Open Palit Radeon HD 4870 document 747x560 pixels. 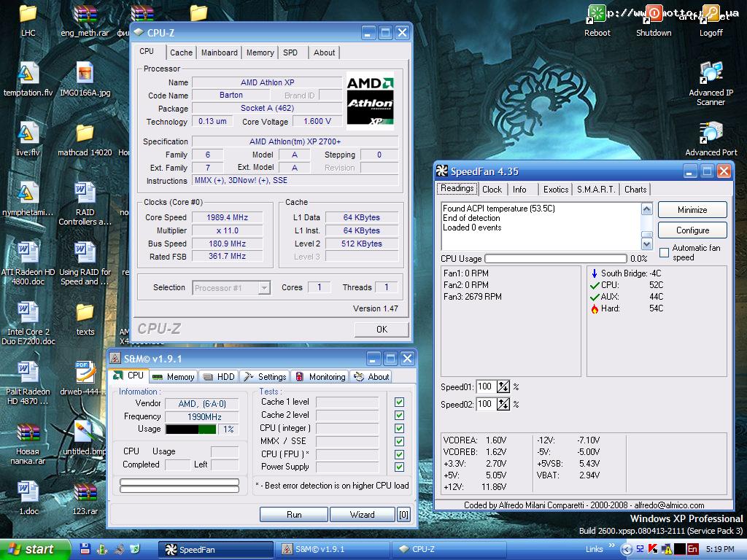[28, 382]
